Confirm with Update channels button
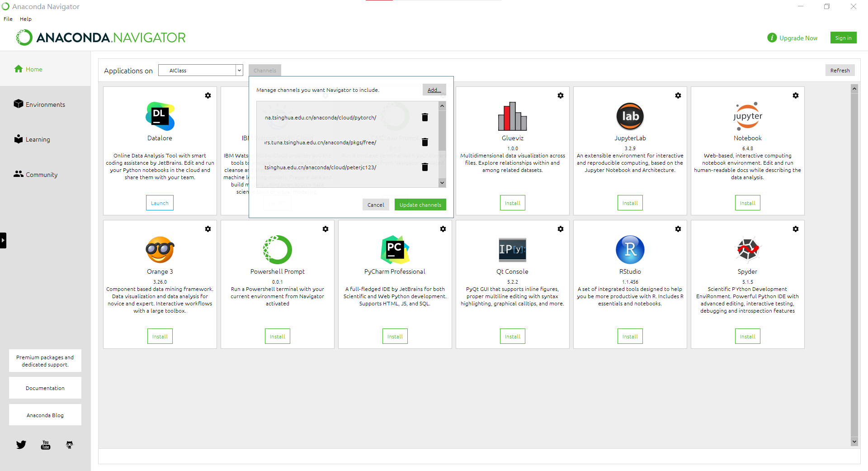Image resolution: width=868 pixels, height=471 pixels. (420, 205)
